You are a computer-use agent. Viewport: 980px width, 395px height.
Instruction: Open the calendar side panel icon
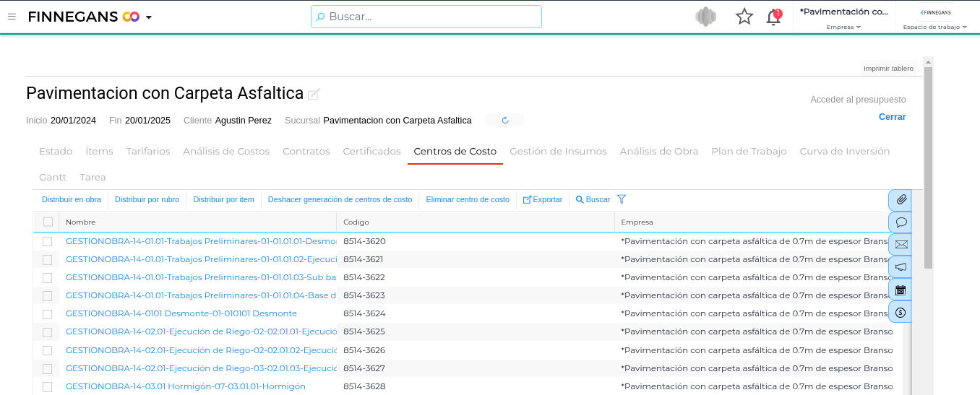[901, 290]
